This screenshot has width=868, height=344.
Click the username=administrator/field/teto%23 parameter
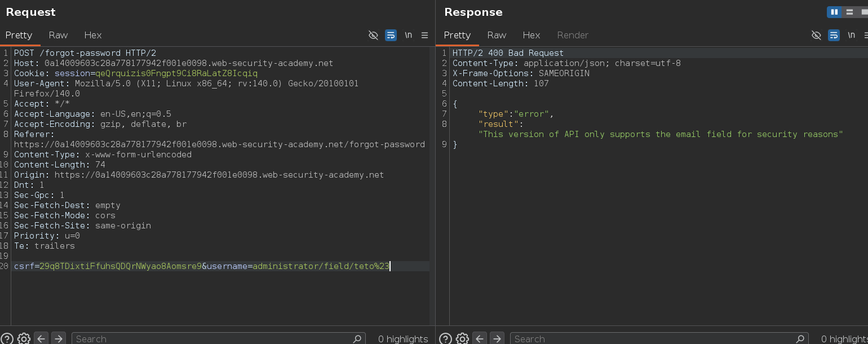click(298, 266)
